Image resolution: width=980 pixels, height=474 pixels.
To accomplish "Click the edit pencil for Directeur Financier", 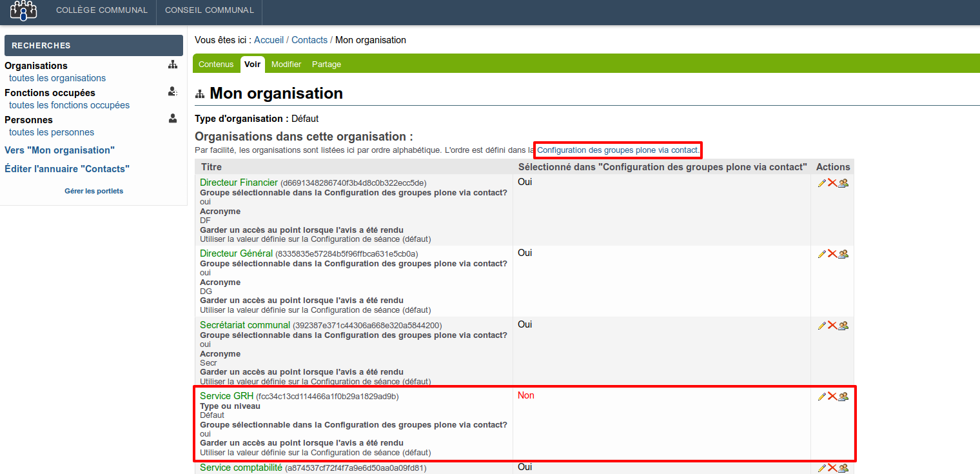I will click(821, 183).
